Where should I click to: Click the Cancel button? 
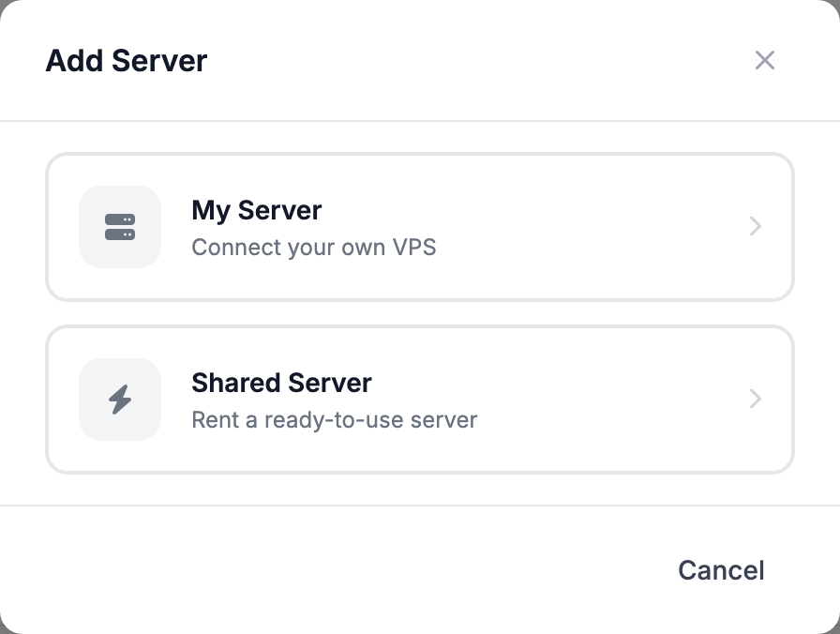(x=721, y=569)
